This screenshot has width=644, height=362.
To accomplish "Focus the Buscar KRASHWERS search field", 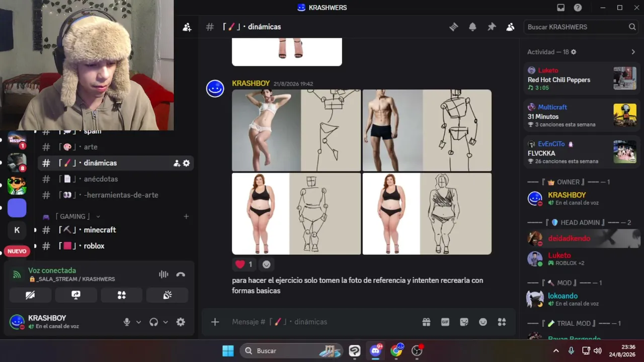I will tap(581, 27).
